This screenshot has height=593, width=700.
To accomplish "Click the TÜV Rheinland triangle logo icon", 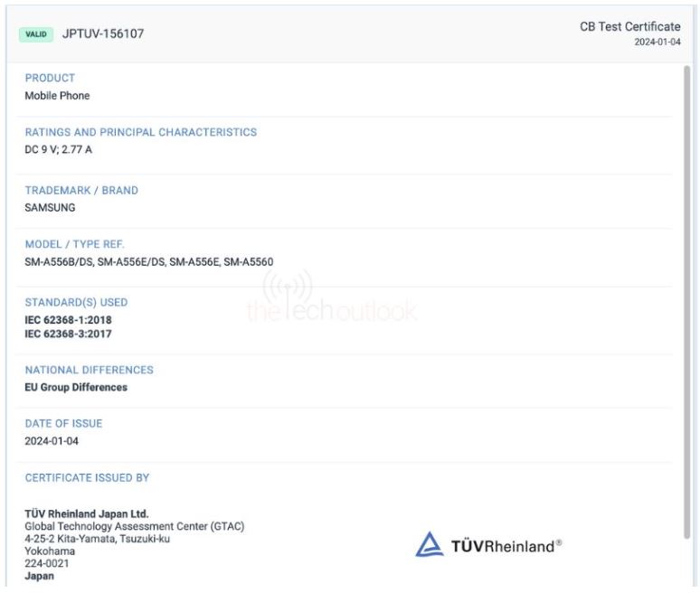I will pos(429,544).
